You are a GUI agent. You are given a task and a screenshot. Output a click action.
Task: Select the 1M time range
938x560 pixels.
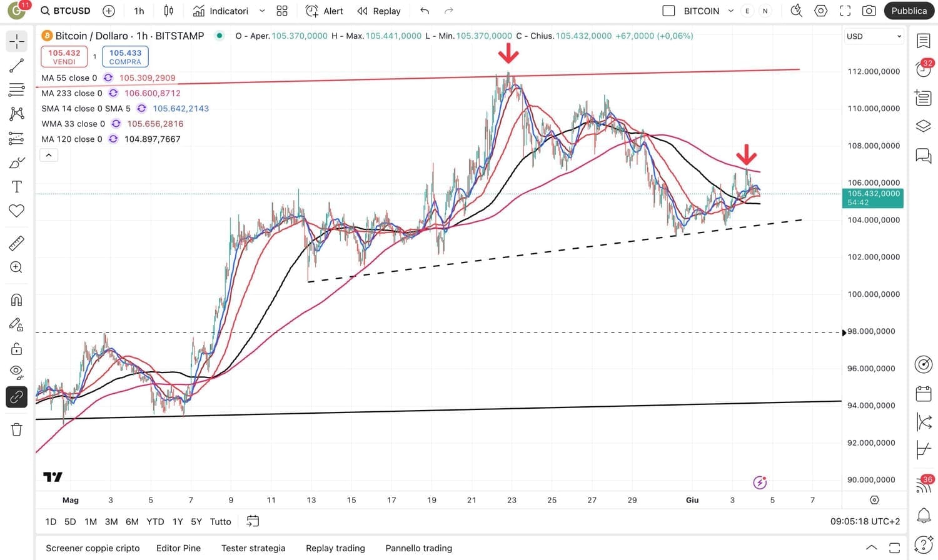point(91,521)
